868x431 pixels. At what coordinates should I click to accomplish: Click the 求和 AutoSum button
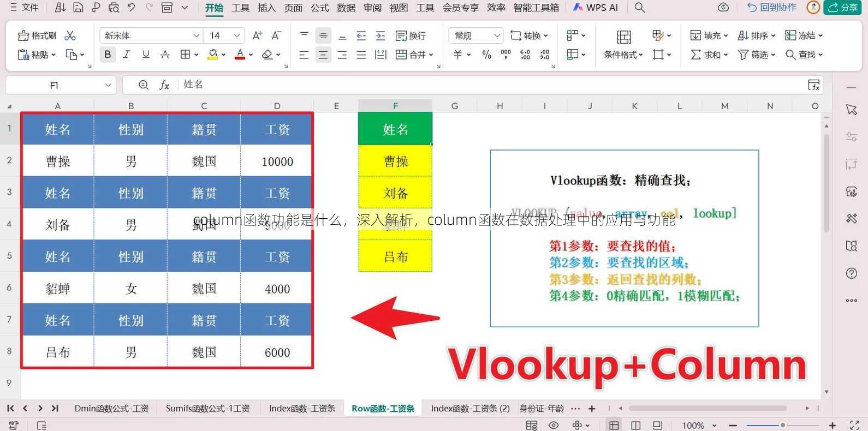pos(709,55)
